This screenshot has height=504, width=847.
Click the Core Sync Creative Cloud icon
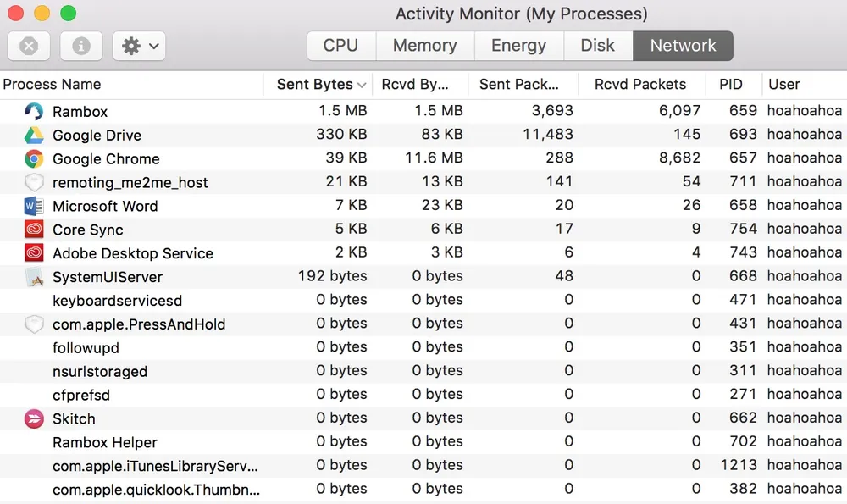click(34, 230)
